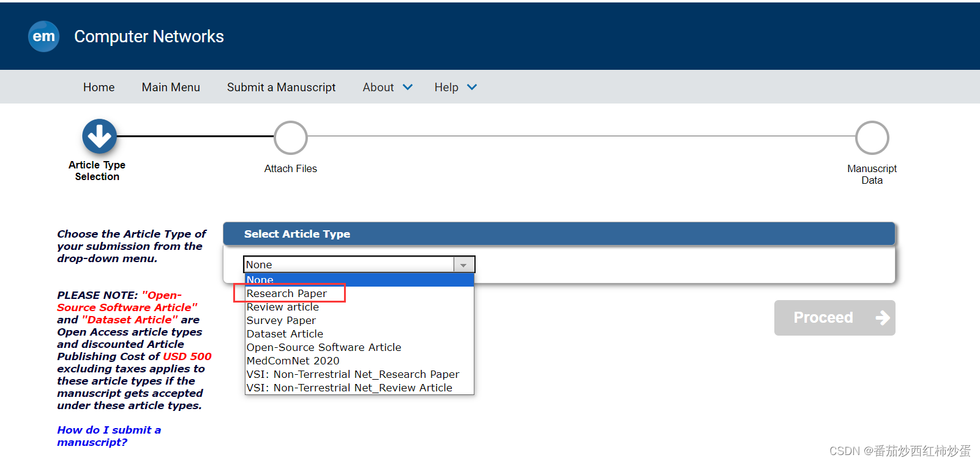The height and width of the screenshot is (463, 980).
Task: Click the Computer Networks journal title
Action: 149,37
